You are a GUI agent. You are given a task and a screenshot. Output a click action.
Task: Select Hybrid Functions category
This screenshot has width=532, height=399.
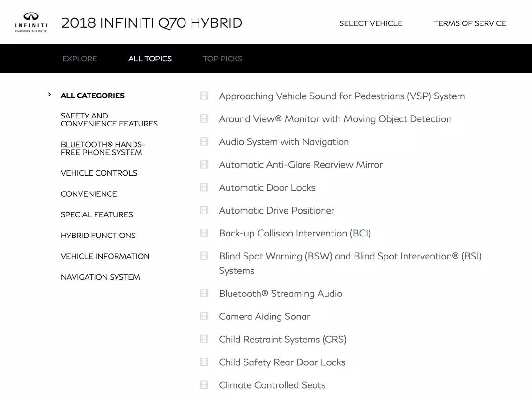98,236
